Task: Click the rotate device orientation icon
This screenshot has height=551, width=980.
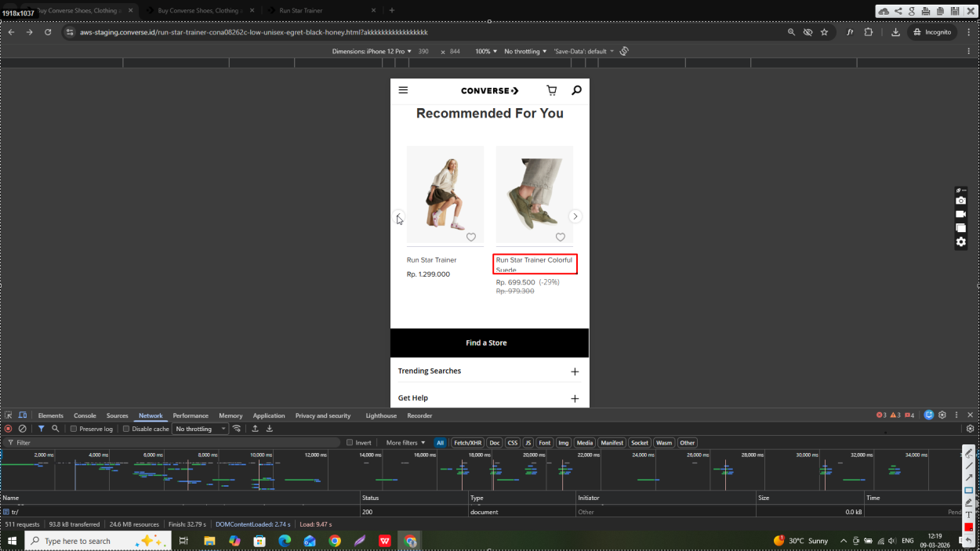Action: (624, 51)
